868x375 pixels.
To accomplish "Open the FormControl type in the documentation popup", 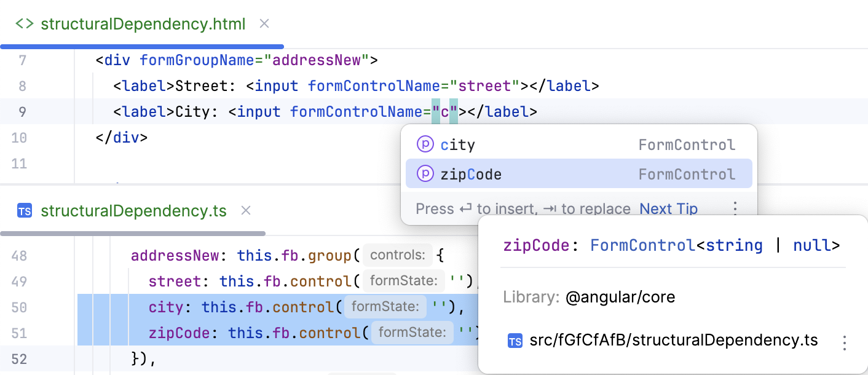I will [x=643, y=245].
